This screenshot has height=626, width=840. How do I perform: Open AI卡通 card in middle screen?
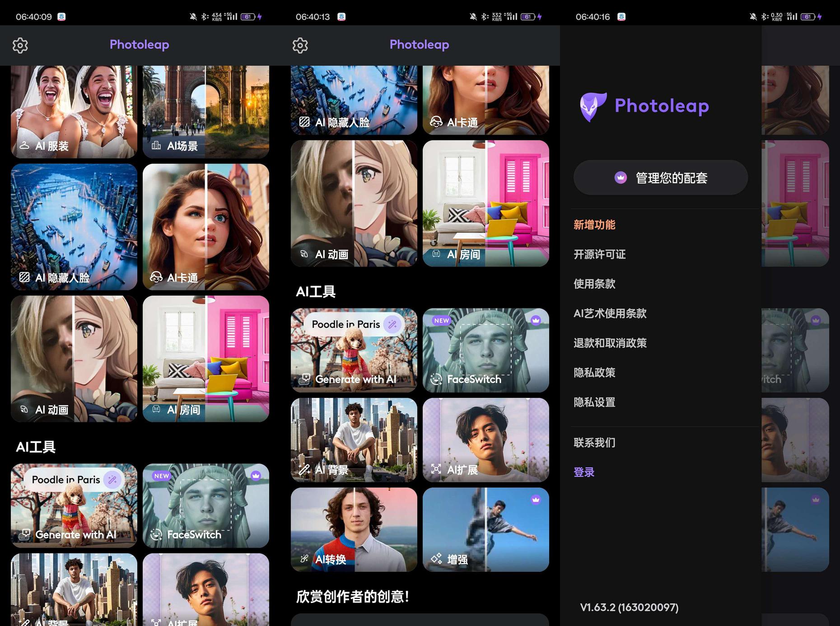click(486, 100)
